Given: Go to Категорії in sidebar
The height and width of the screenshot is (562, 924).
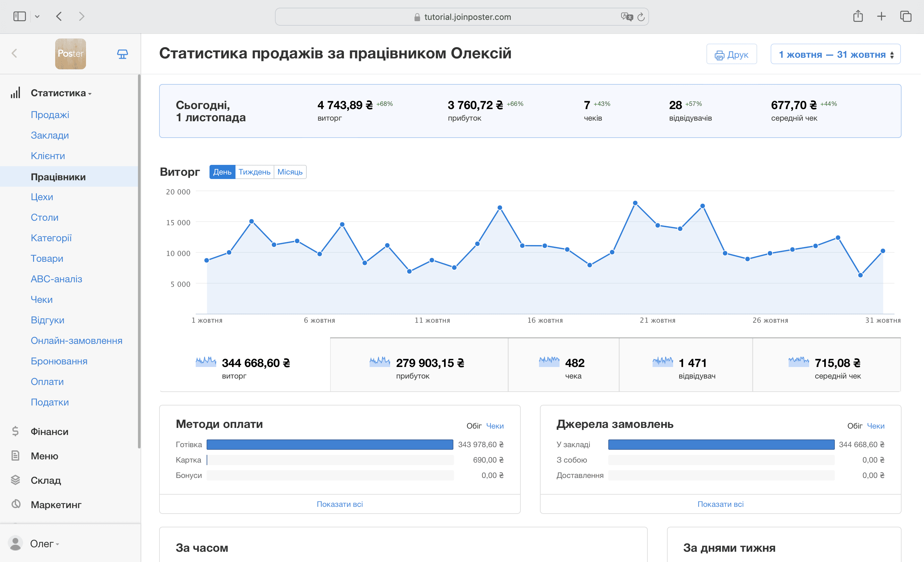Looking at the screenshot, I should 51,238.
